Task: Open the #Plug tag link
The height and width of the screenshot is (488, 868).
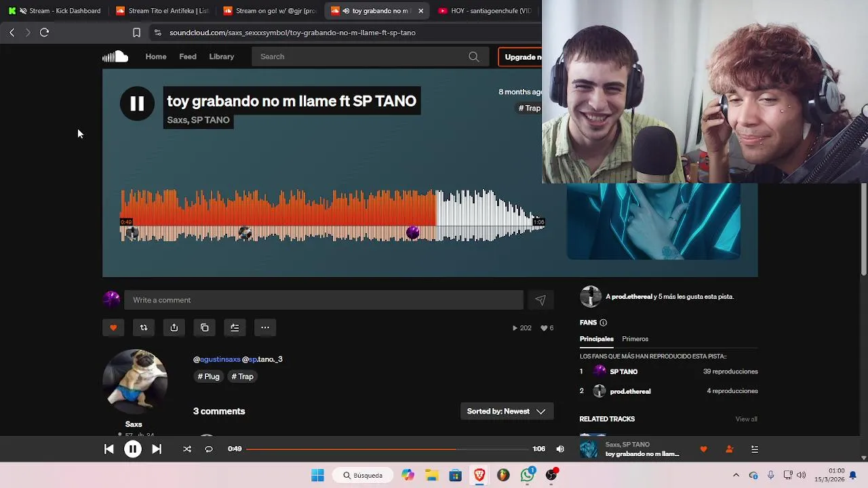Action: tap(209, 376)
